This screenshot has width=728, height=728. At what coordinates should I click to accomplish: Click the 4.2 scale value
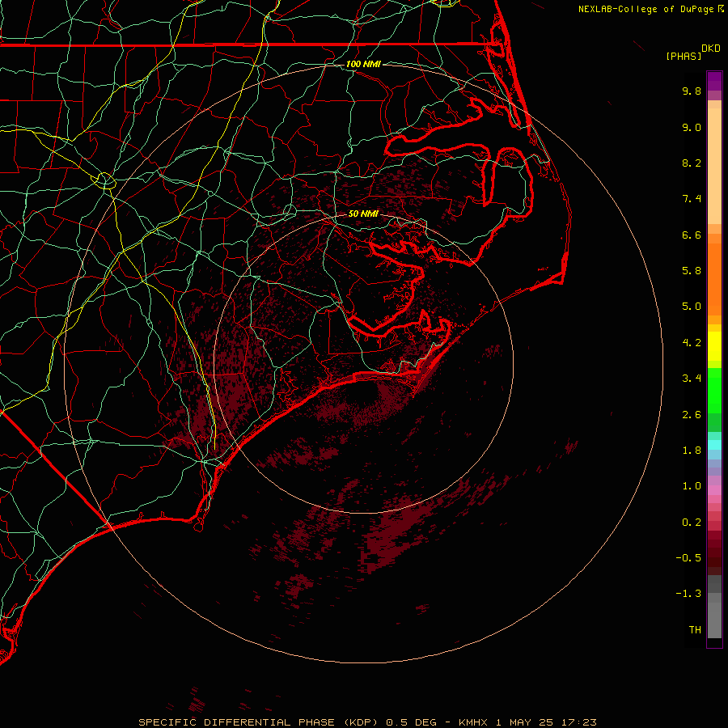point(692,343)
